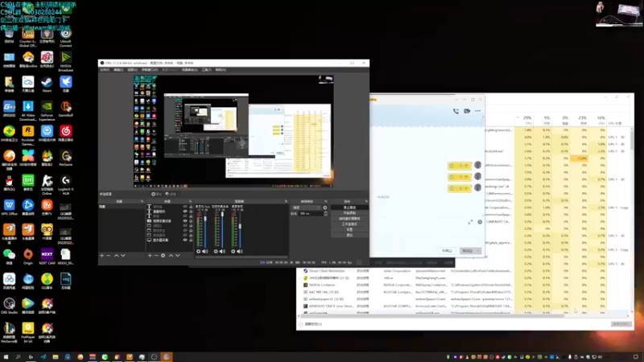Enable studio mode in OBS controls

pyautogui.click(x=349, y=224)
